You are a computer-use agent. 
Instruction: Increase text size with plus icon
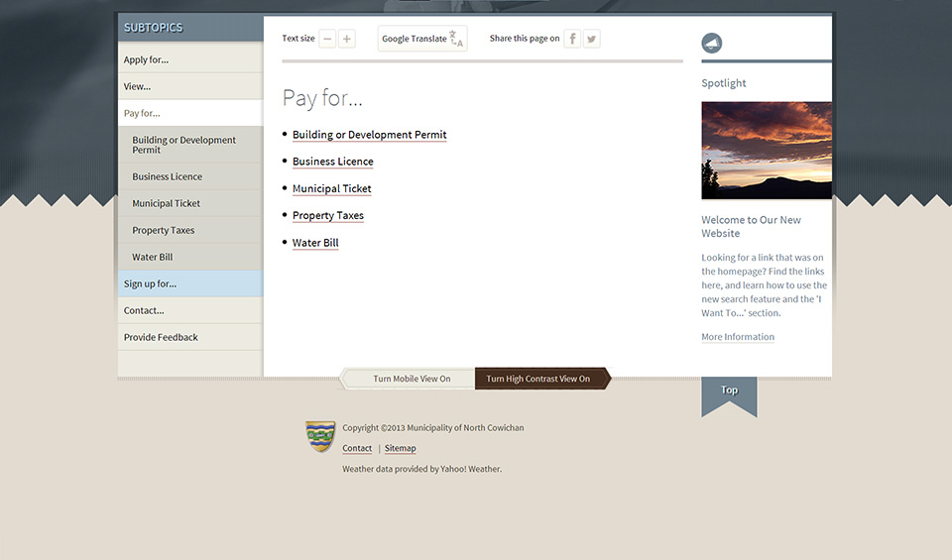[x=346, y=40]
